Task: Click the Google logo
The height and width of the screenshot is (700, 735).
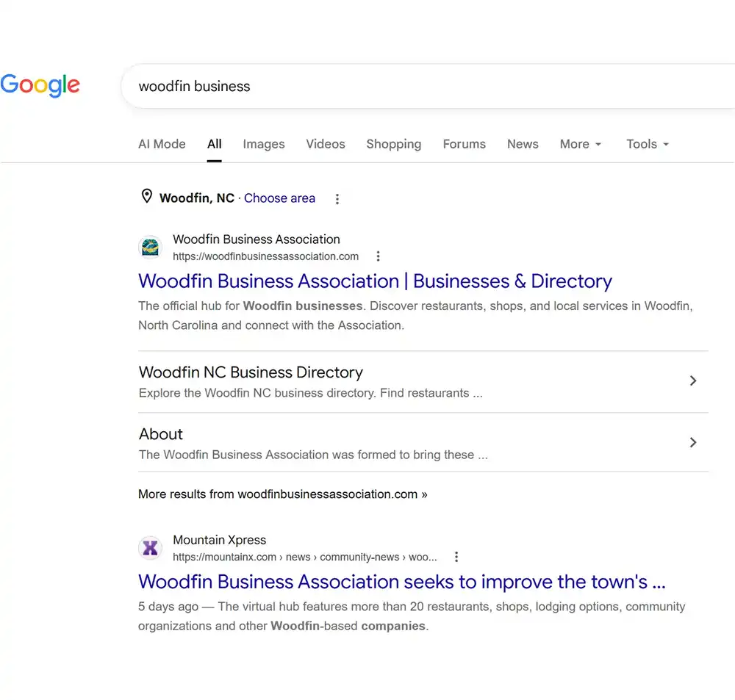Action: (x=40, y=85)
